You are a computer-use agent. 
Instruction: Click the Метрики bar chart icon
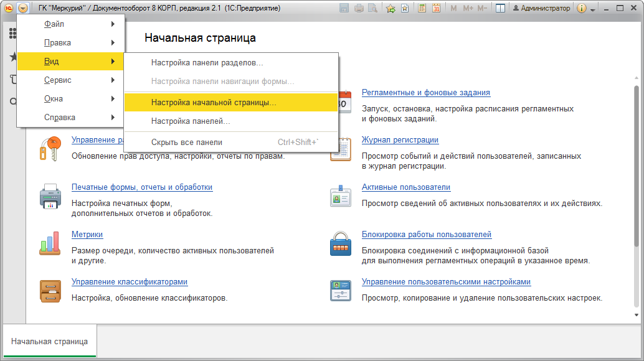click(50, 243)
